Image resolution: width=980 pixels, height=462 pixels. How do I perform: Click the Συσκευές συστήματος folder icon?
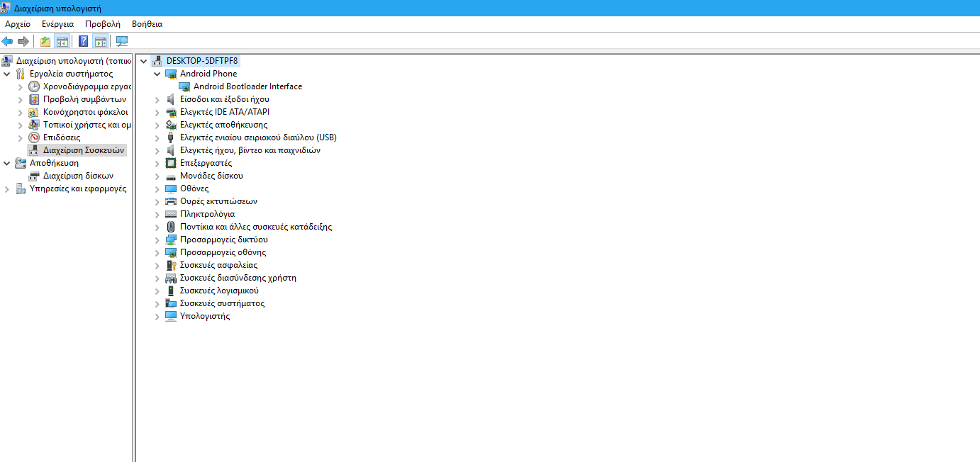point(171,303)
